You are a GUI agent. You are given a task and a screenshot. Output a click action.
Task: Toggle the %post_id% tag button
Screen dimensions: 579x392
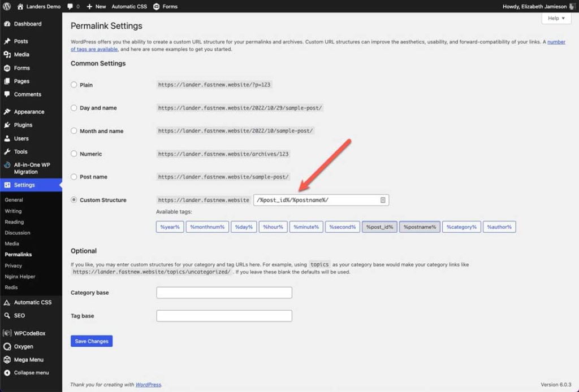[x=379, y=227]
